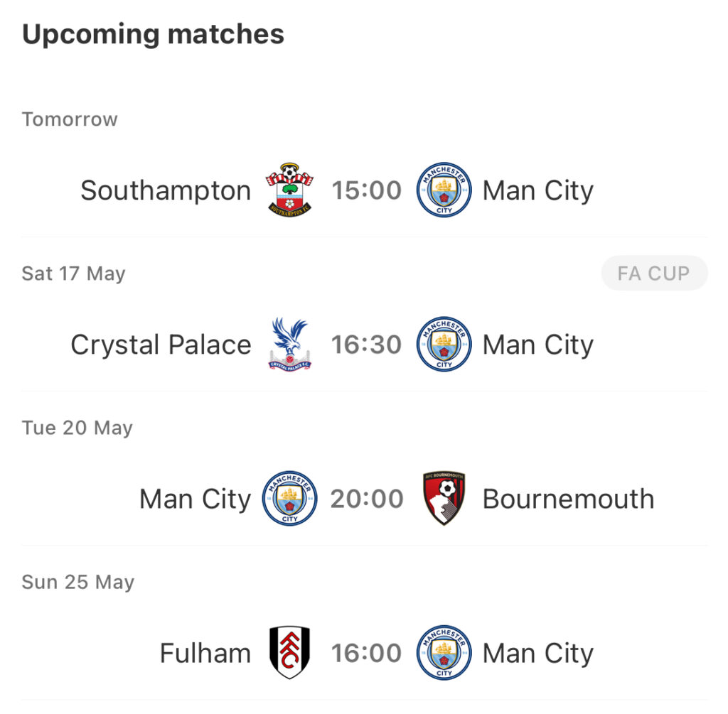The height and width of the screenshot is (714, 728).
Task: Select the Crystal Palace team name
Action: tap(161, 345)
